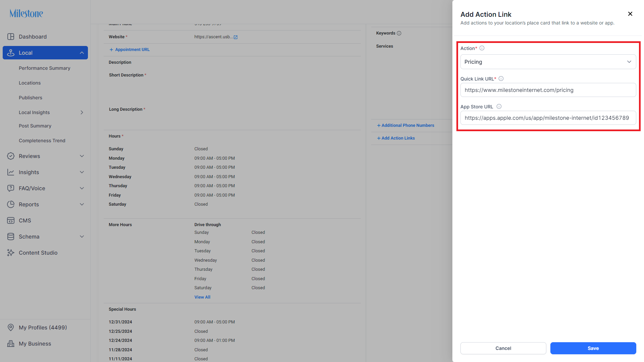
Task: Click Wednesday's 09:00 AM - 05:00 PM hours
Action: click(214, 177)
